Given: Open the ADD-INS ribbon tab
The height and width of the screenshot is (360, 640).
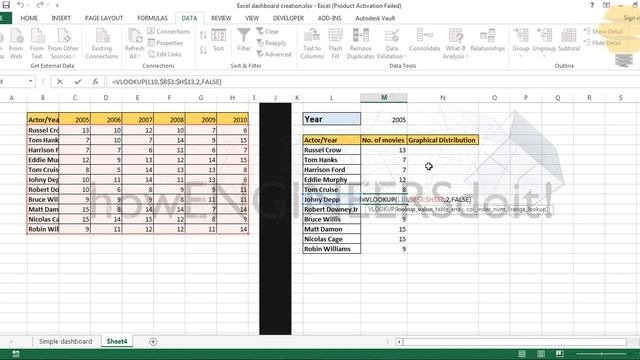Looking at the screenshot, I should [x=329, y=18].
